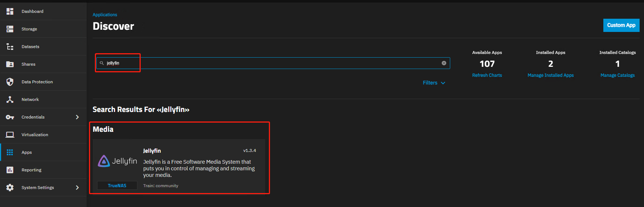The image size is (644, 207).
Task: Open the Jellyfin app title
Action: tap(152, 151)
